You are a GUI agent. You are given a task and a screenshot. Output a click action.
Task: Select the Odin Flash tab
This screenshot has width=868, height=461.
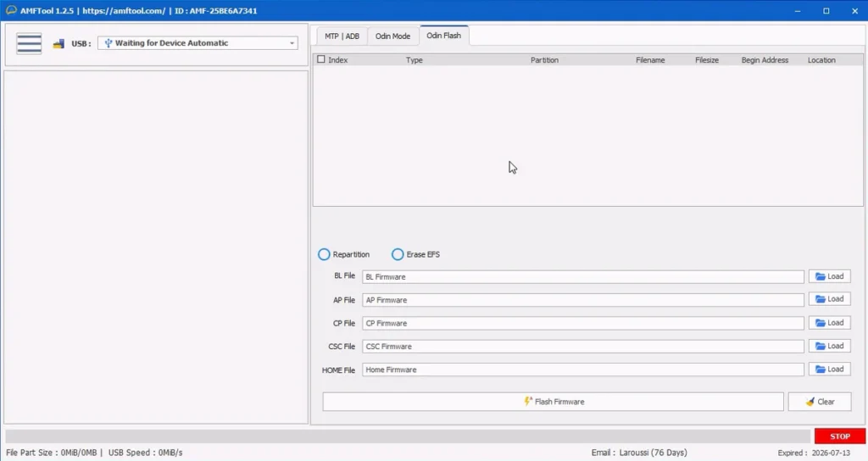(443, 36)
